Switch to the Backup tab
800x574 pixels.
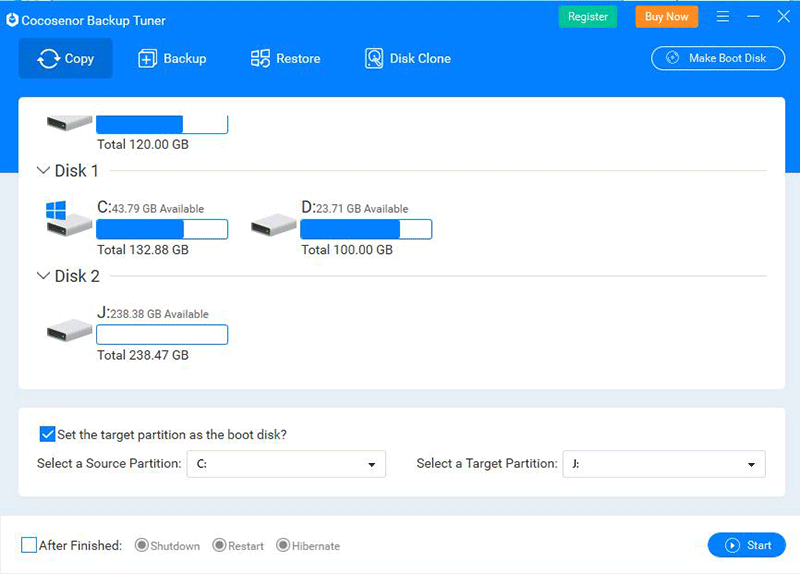pos(172,59)
